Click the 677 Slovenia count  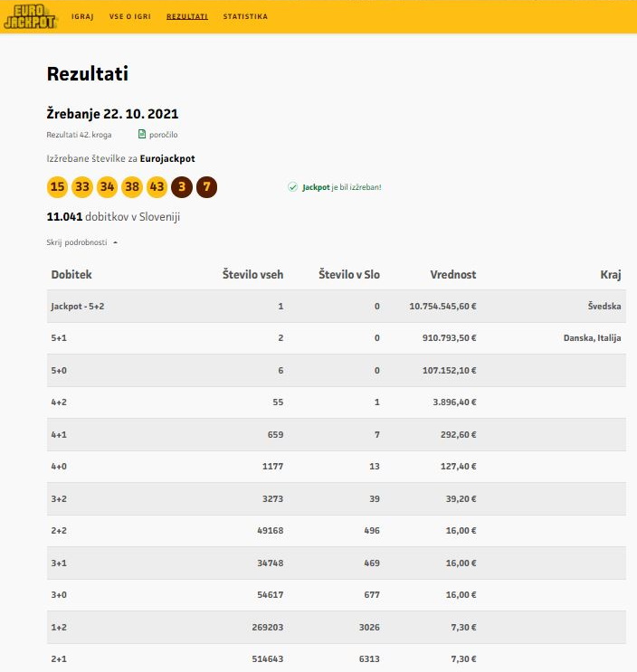(x=372, y=595)
